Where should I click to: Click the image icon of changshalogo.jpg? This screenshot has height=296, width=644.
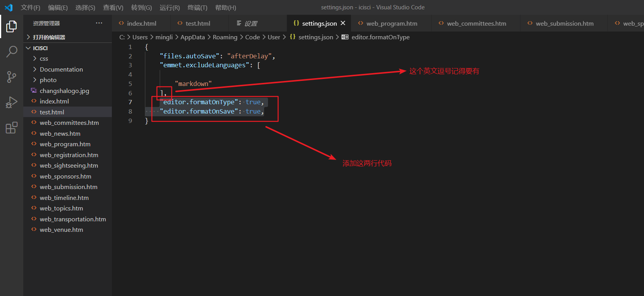(x=34, y=90)
